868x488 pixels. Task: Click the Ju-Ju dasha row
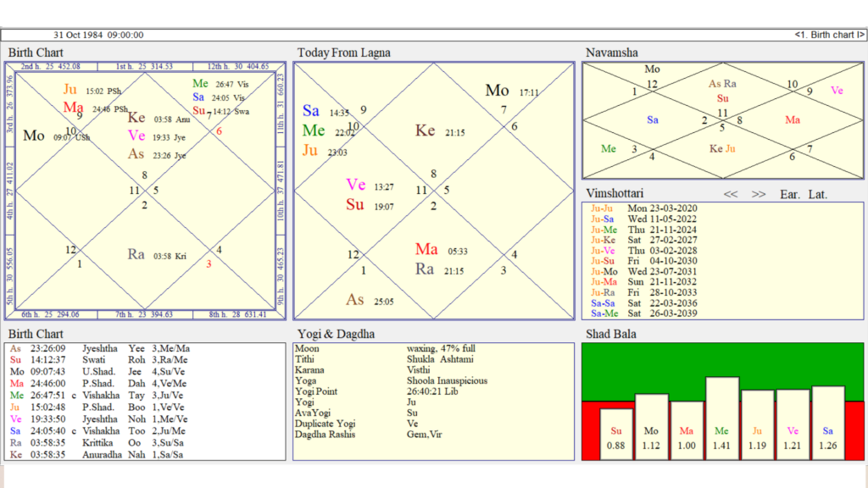pyautogui.click(x=644, y=208)
